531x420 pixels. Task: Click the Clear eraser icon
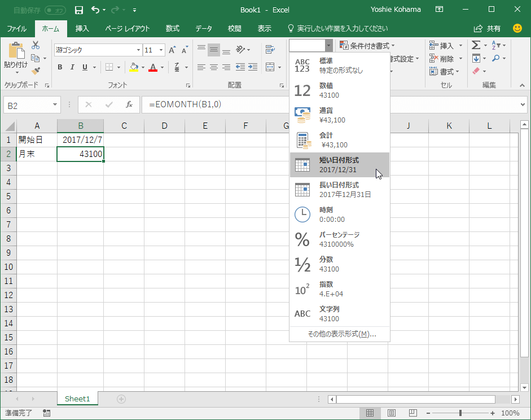(x=476, y=71)
